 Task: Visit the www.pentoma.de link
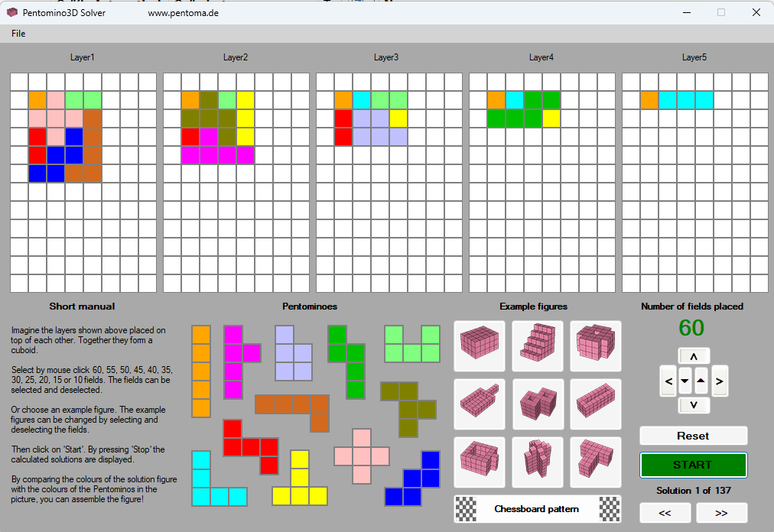pyautogui.click(x=184, y=12)
